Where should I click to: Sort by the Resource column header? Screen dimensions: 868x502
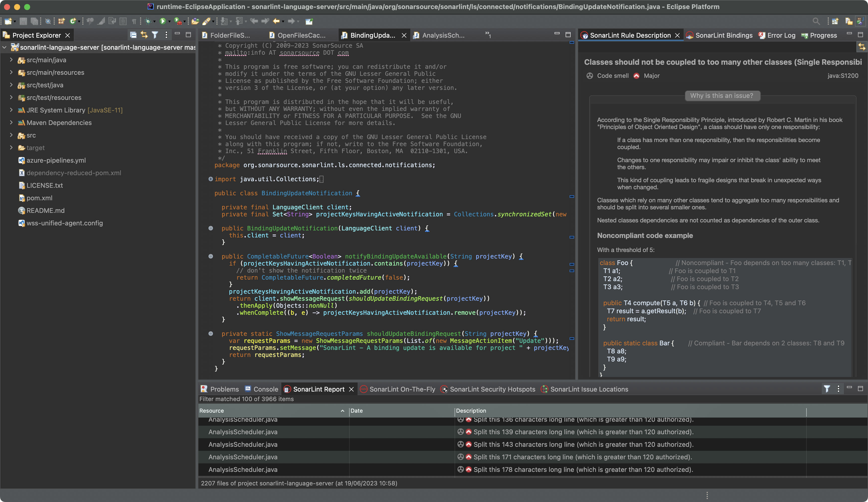click(273, 410)
